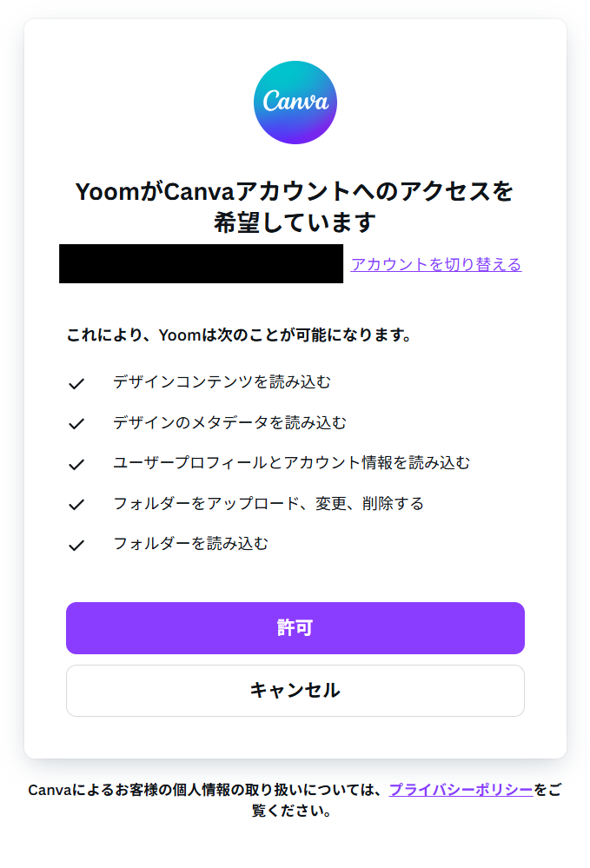Click checkmark beside デザインのメタデータを読み込む
The height and width of the screenshot is (868, 590).
[76, 424]
